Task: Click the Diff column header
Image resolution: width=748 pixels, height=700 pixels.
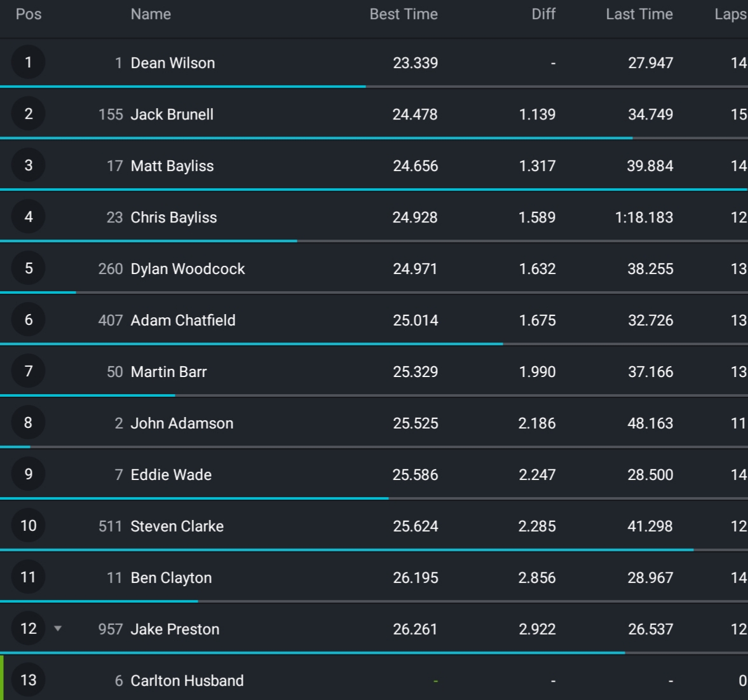Action: point(543,14)
